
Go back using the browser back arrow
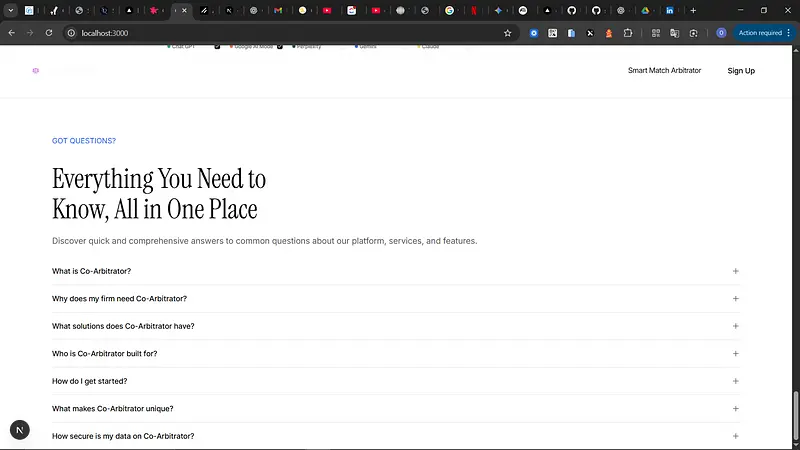pyautogui.click(x=11, y=33)
